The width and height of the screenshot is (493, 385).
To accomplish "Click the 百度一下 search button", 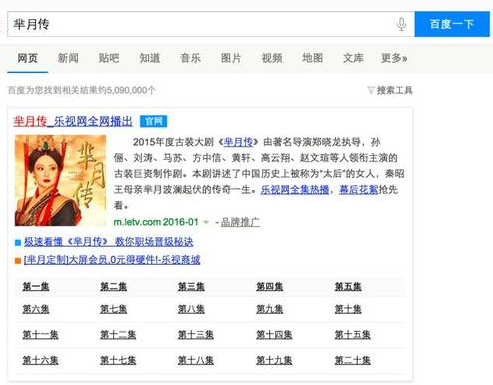I will click(452, 24).
